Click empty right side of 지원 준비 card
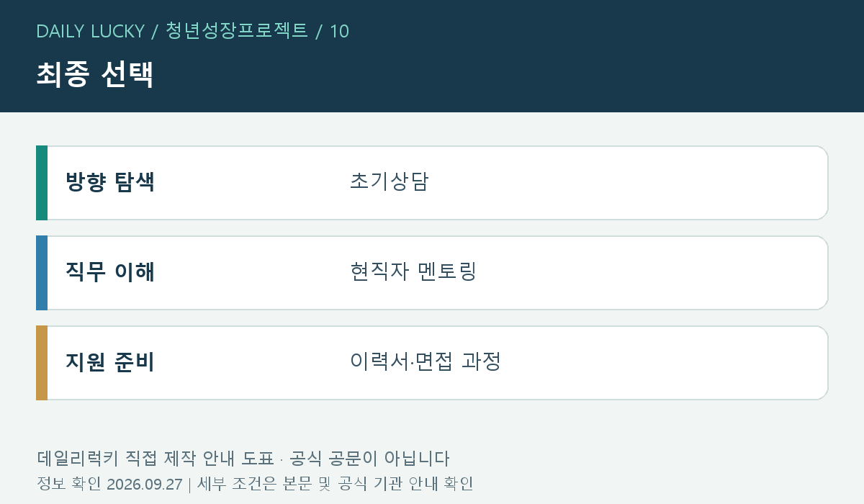 (x=662, y=363)
